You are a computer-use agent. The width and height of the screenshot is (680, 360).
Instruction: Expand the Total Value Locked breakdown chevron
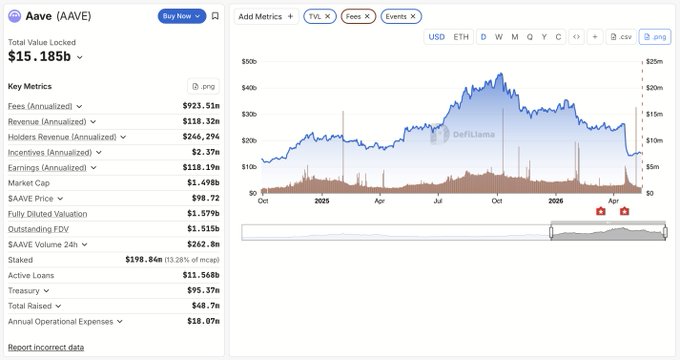(79, 57)
